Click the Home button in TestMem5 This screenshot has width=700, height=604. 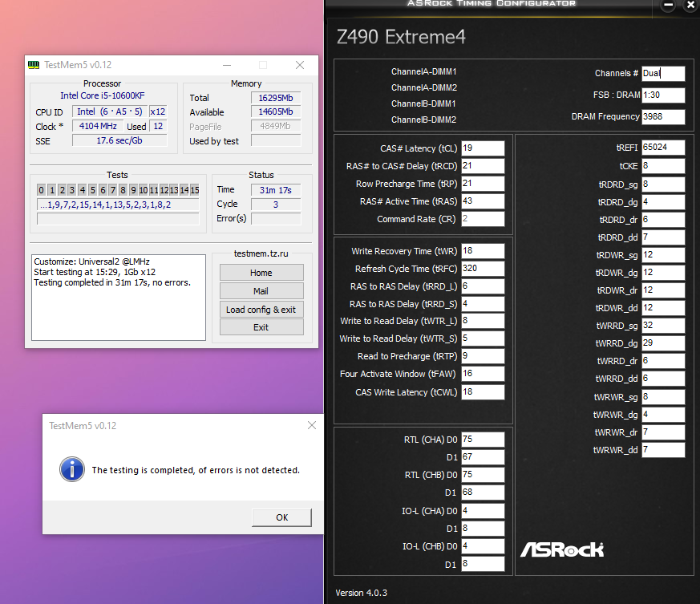pos(261,273)
